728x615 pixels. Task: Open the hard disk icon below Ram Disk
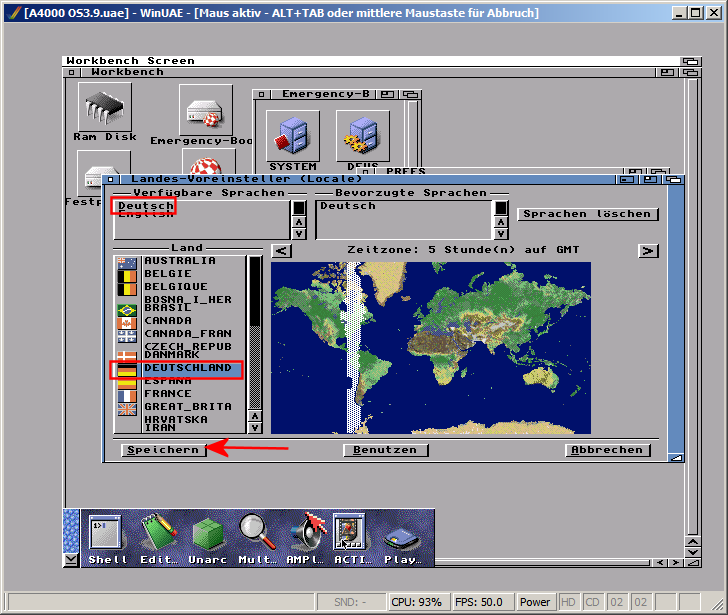(103, 174)
